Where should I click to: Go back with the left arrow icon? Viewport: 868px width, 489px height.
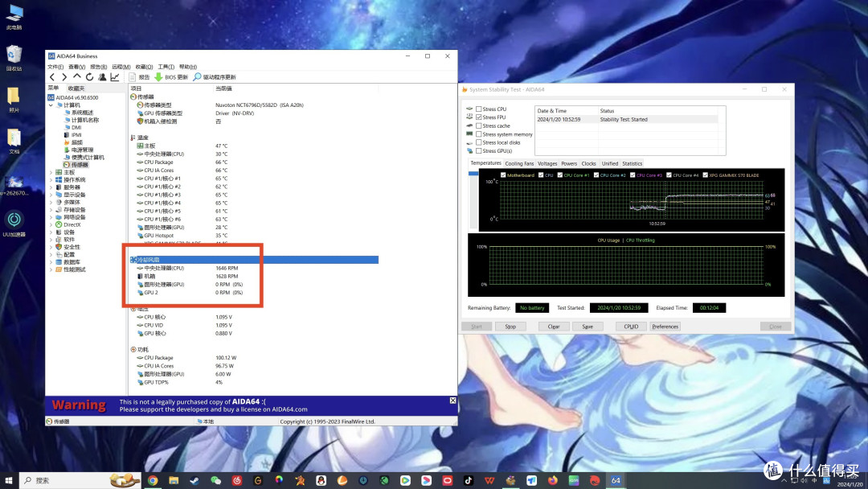click(x=52, y=77)
